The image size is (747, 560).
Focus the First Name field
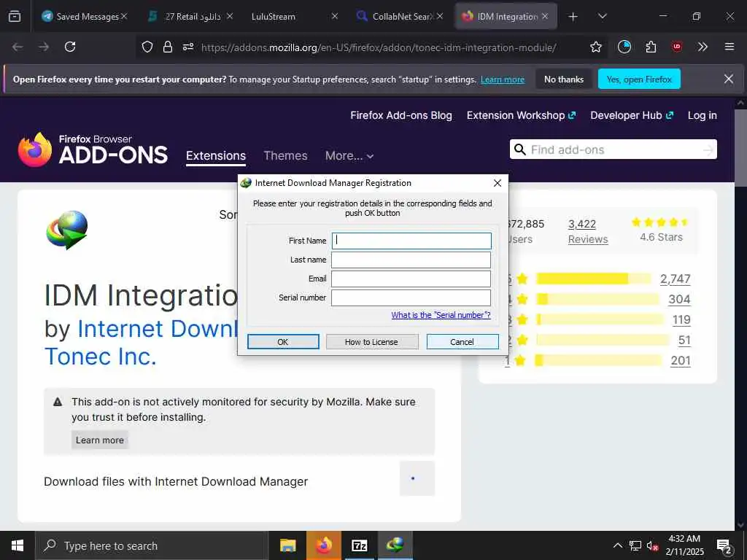click(411, 241)
